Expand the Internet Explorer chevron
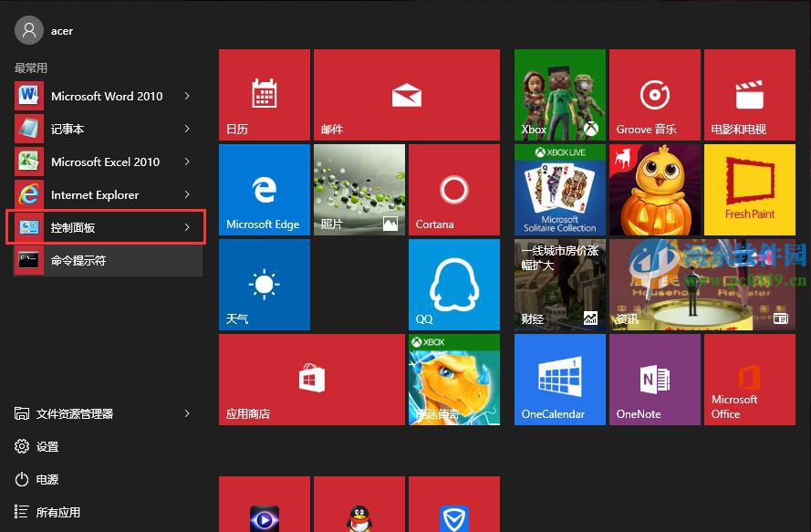Viewport: 811px width, 532px height. click(x=186, y=194)
